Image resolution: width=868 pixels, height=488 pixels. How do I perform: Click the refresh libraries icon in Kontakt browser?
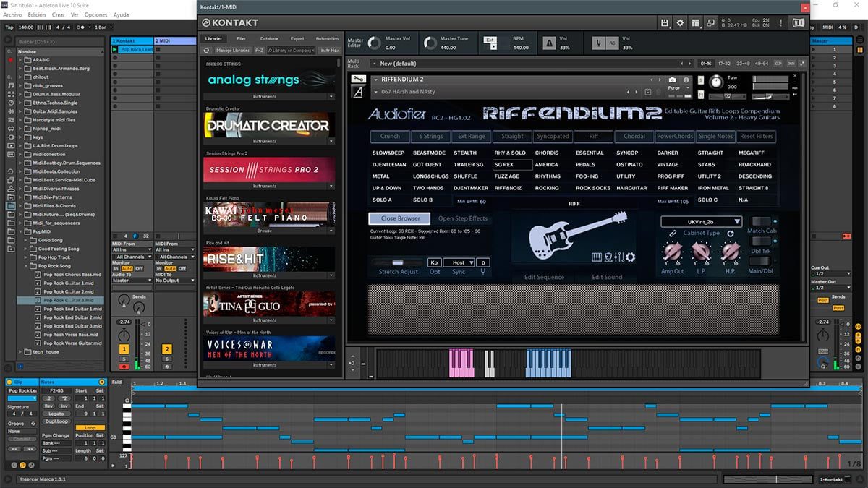206,51
